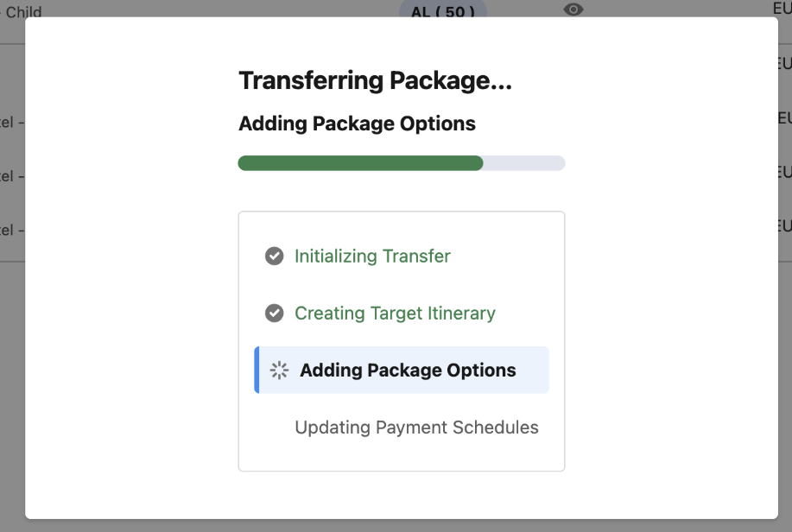792x532 pixels.
Task: Click the Adding Package Options subtitle below heading
Action: 357,123
